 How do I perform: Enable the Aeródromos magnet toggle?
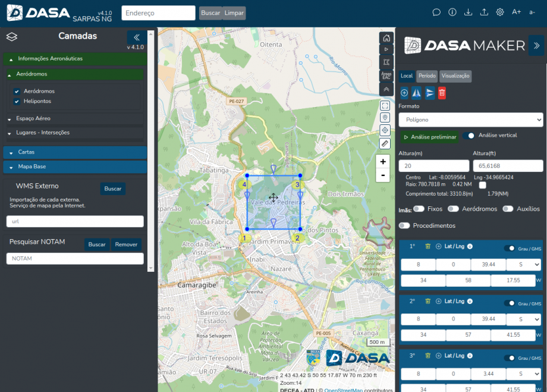[x=452, y=209]
